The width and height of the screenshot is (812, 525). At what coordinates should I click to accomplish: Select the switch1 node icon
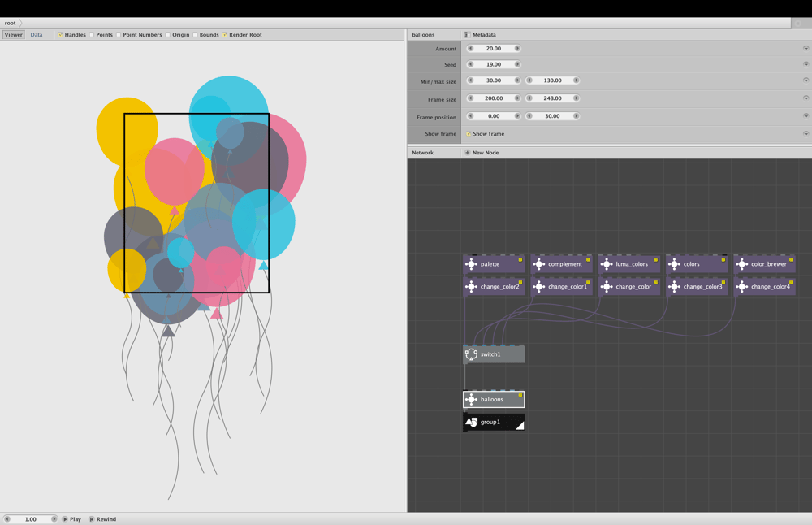click(471, 354)
